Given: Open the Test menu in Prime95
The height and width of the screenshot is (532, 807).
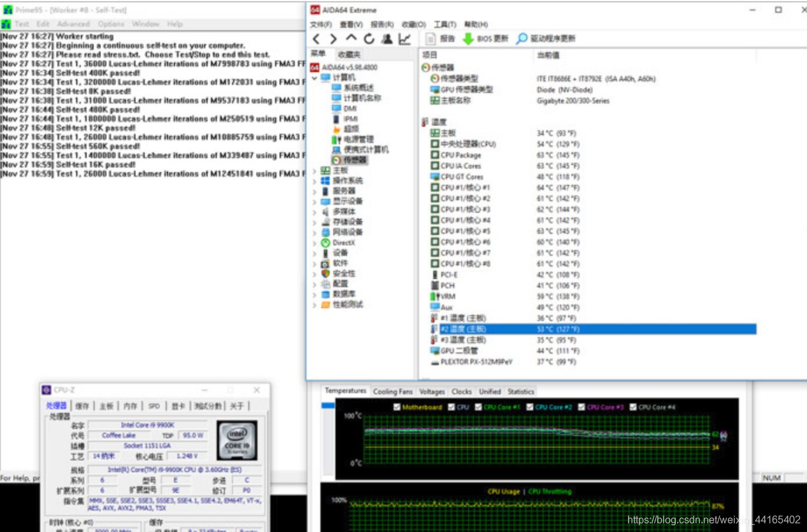Looking at the screenshot, I should [x=22, y=24].
